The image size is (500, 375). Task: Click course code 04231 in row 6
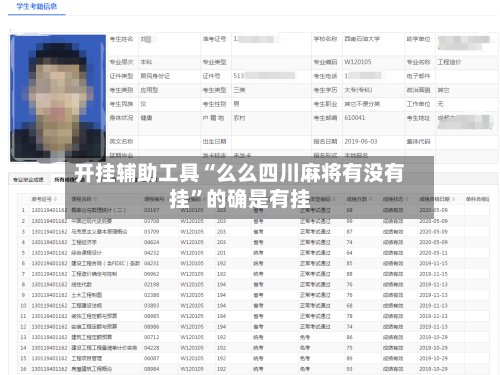pos(151,263)
